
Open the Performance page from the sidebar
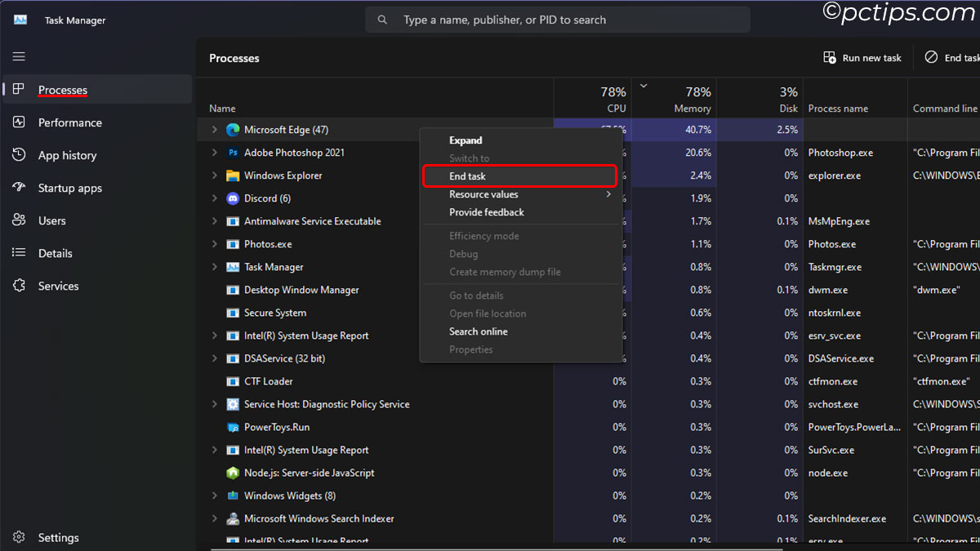70,122
